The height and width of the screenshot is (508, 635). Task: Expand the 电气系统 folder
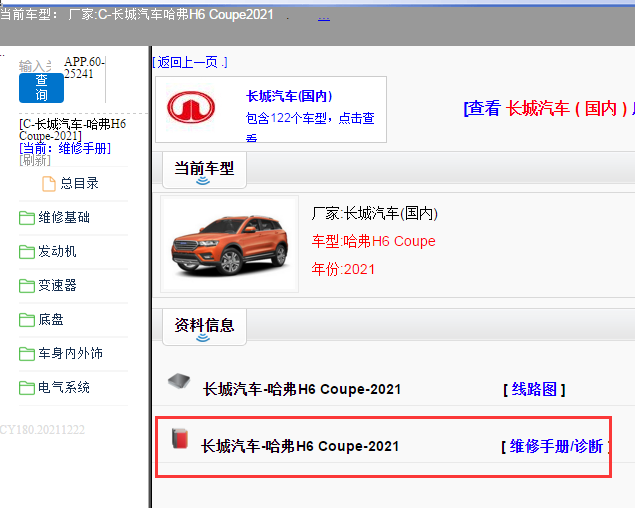coord(64,388)
